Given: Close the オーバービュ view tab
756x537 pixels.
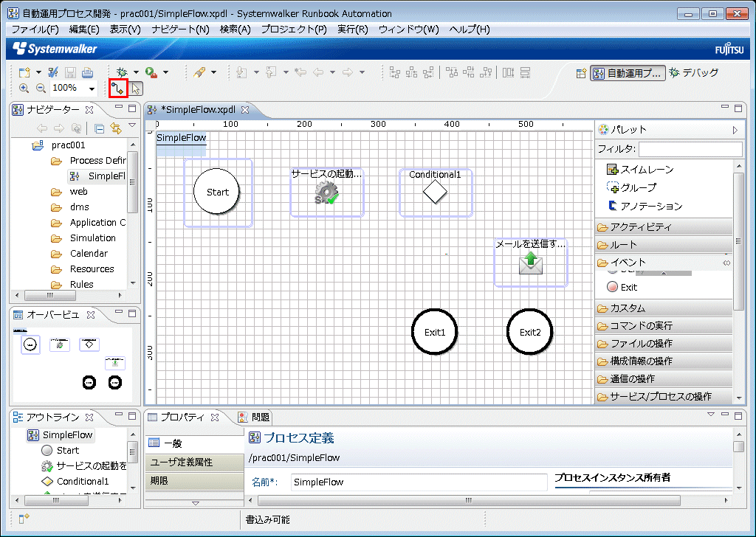Looking at the screenshot, I should point(91,314).
